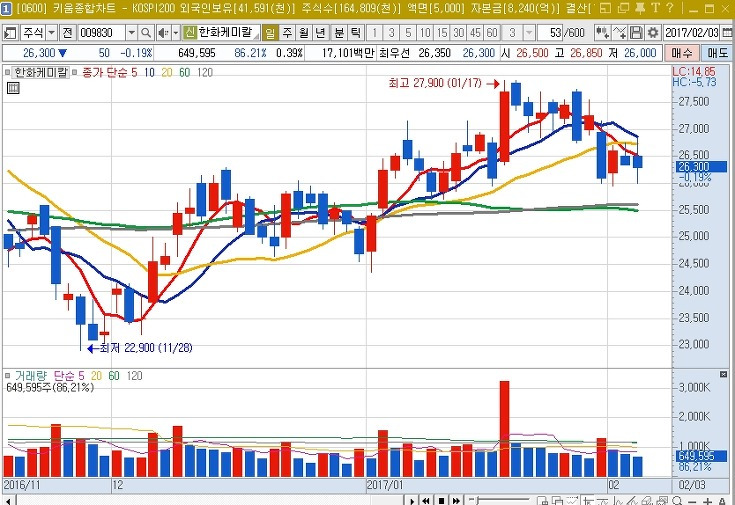735x505 pixels.
Task: Switch to the 년 yearly chart period
Action: coord(321,33)
